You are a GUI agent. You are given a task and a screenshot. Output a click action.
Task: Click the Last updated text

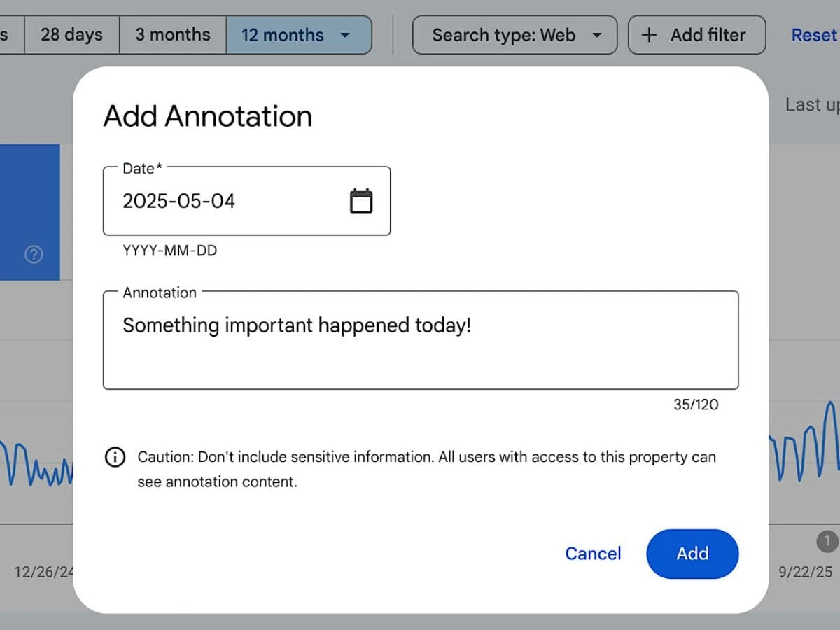tap(812, 105)
